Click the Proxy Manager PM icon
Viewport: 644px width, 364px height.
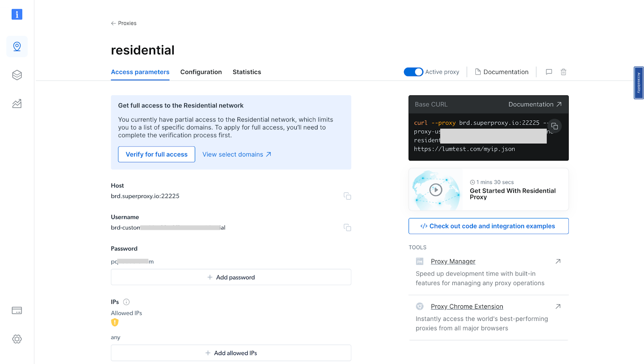419,261
